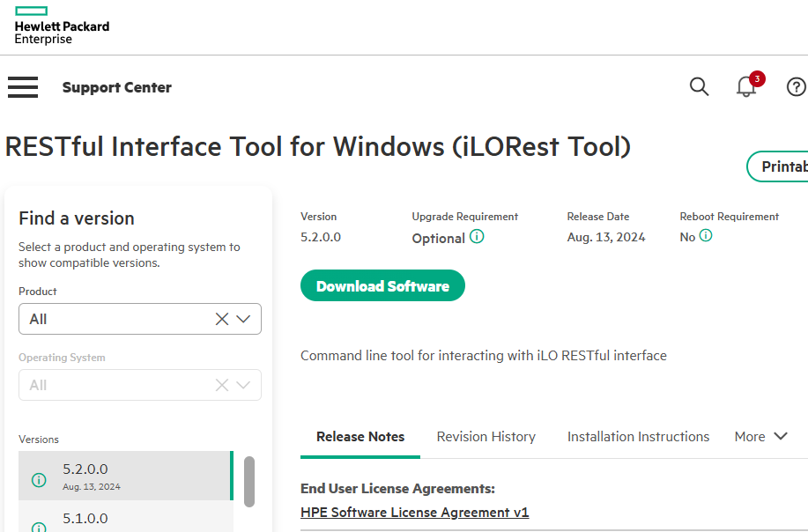
Task: Click the Command line tool description text
Action: (484, 355)
